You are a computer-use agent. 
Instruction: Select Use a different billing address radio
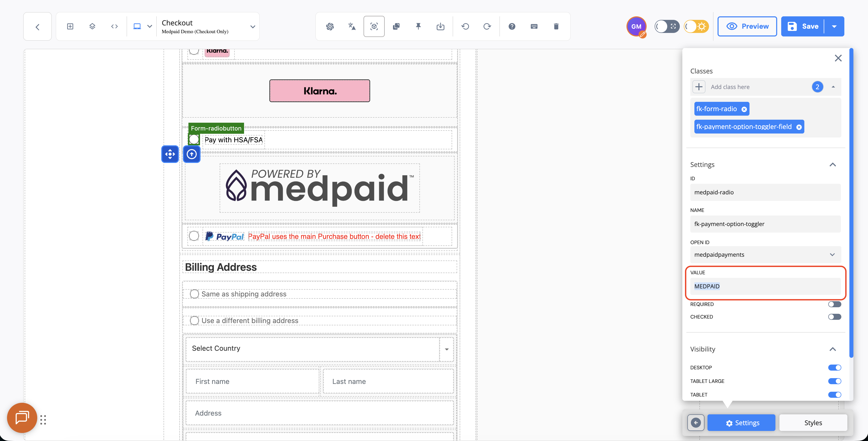(x=194, y=321)
